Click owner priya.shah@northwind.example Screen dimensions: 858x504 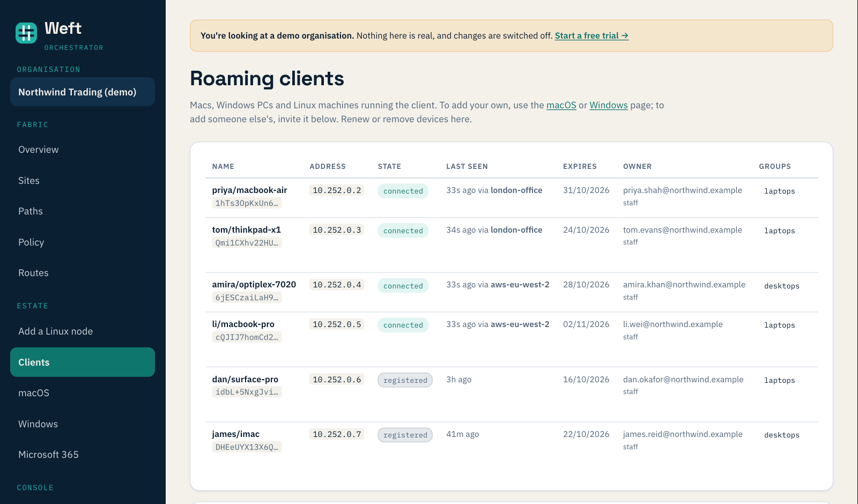point(683,190)
